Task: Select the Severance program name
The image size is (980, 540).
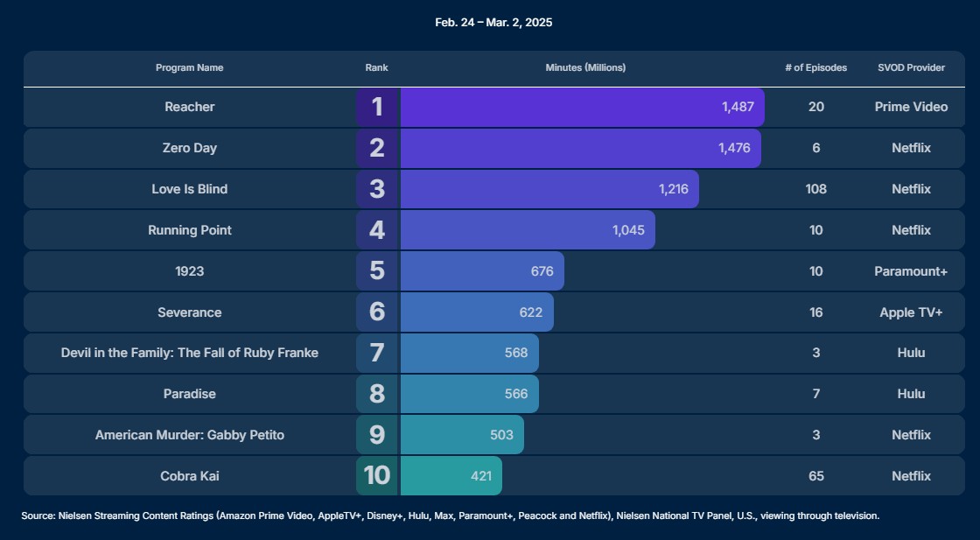Action: point(189,312)
